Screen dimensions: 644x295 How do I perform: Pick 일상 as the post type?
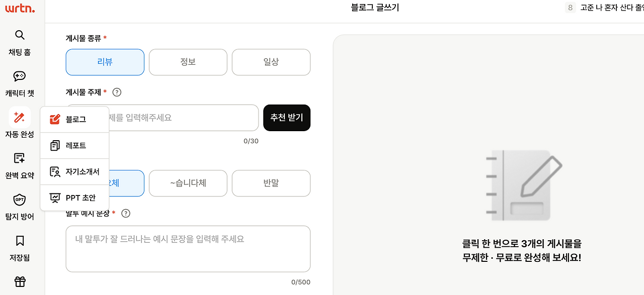271,62
